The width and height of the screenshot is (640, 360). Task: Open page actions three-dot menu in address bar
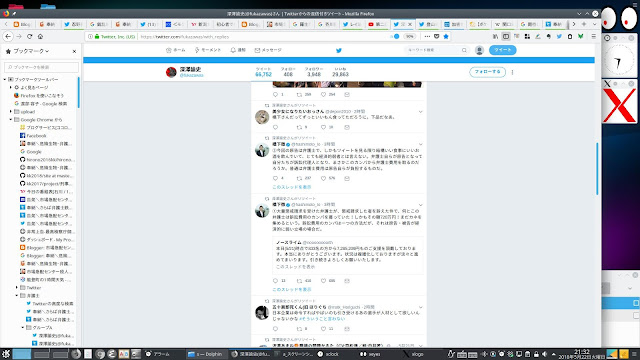pyautogui.click(x=427, y=36)
